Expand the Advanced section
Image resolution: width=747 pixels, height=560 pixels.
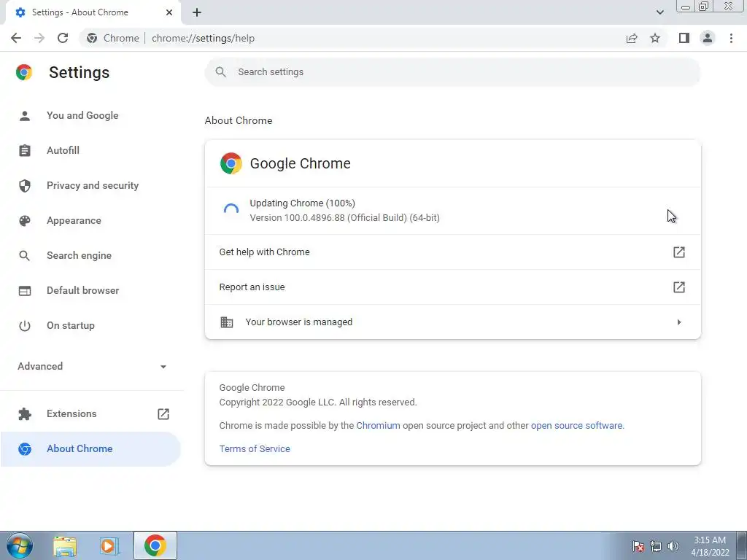90,366
